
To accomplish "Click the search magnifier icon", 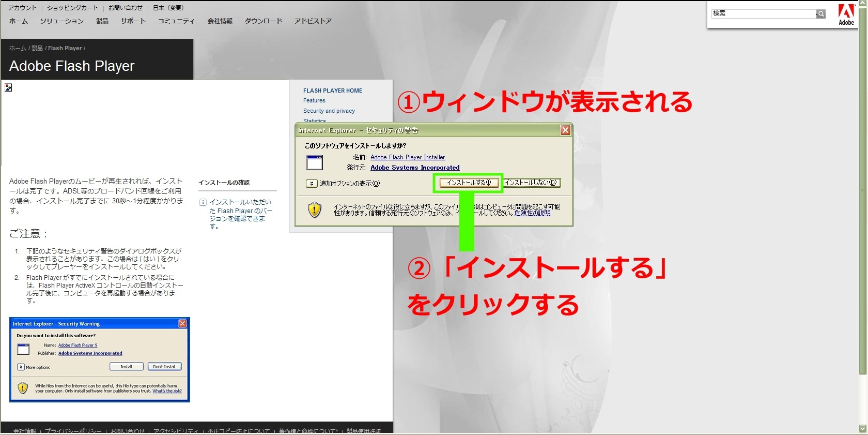I will pos(820,14).
